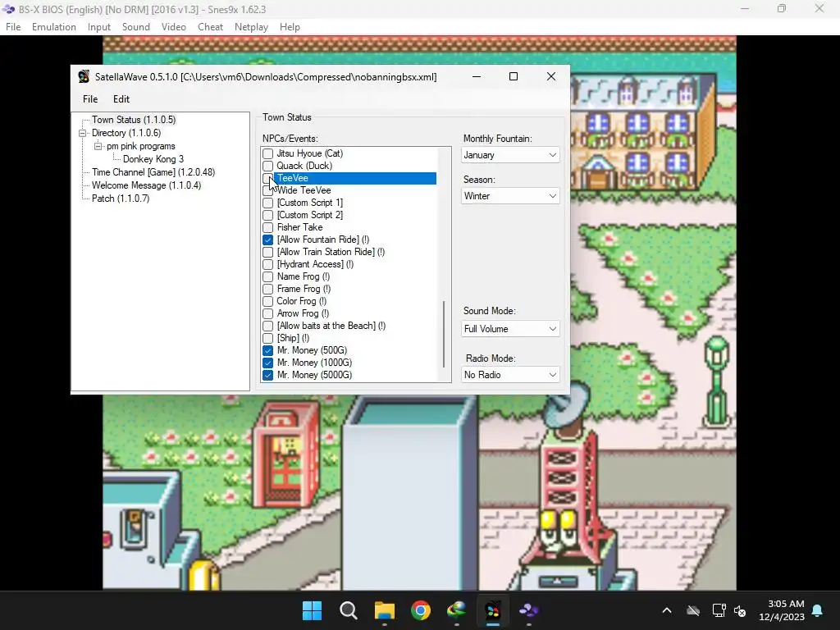Check [Allow baits at the Beach] (!)
Screen dimensions: 840x630
click(268, 326)
